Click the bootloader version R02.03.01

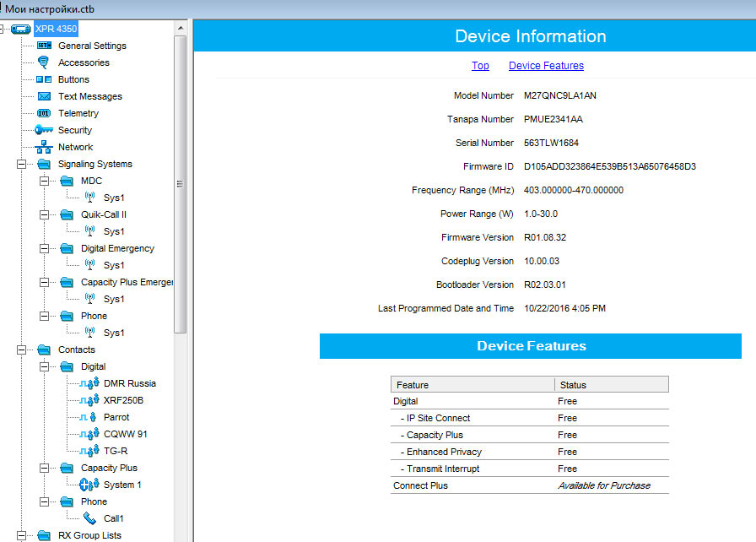545,285
